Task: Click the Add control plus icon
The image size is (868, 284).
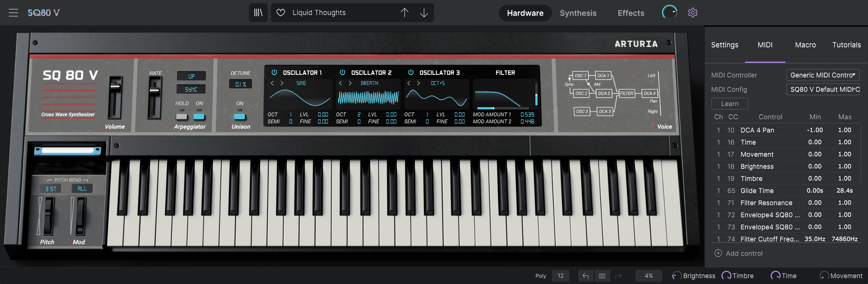Action: (x=718, y=253)
